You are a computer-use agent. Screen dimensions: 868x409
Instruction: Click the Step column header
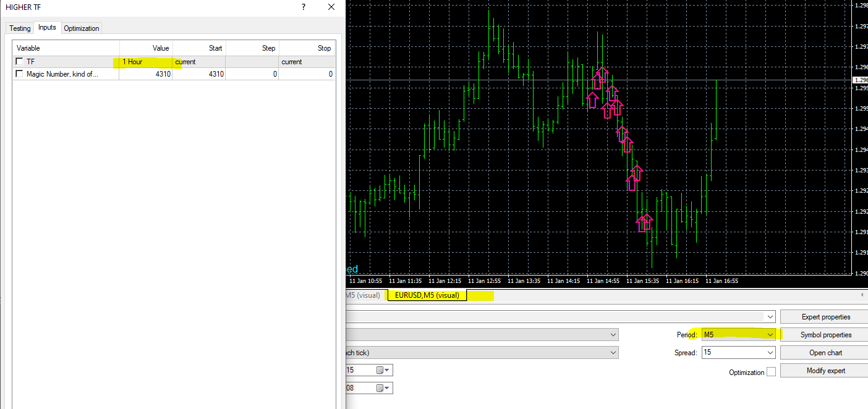[x=252, y=48]
